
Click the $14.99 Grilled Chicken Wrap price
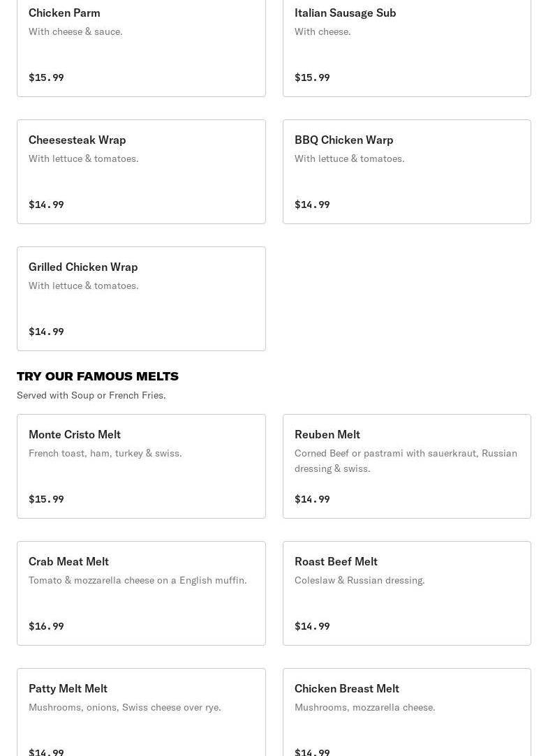pos(46,332)
